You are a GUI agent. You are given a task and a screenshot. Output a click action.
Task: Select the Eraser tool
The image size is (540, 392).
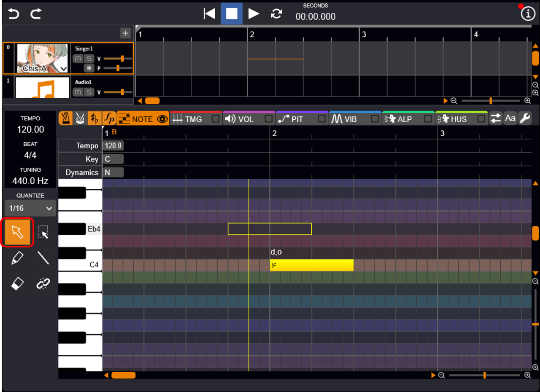pos(17,284)
